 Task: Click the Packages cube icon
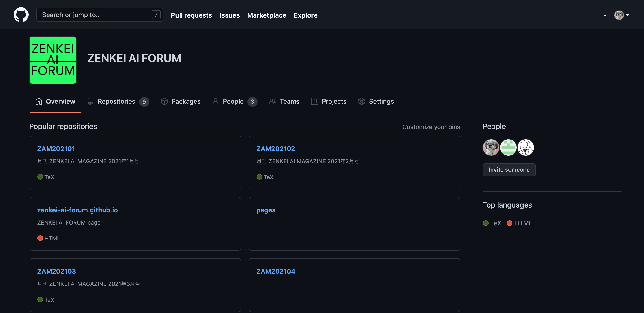(164, 101)
